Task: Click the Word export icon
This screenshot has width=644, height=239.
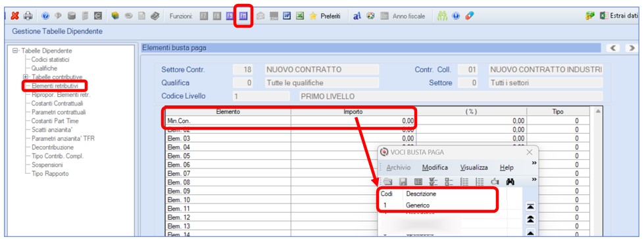Action: pyautogui.click(x=287, y=16)
